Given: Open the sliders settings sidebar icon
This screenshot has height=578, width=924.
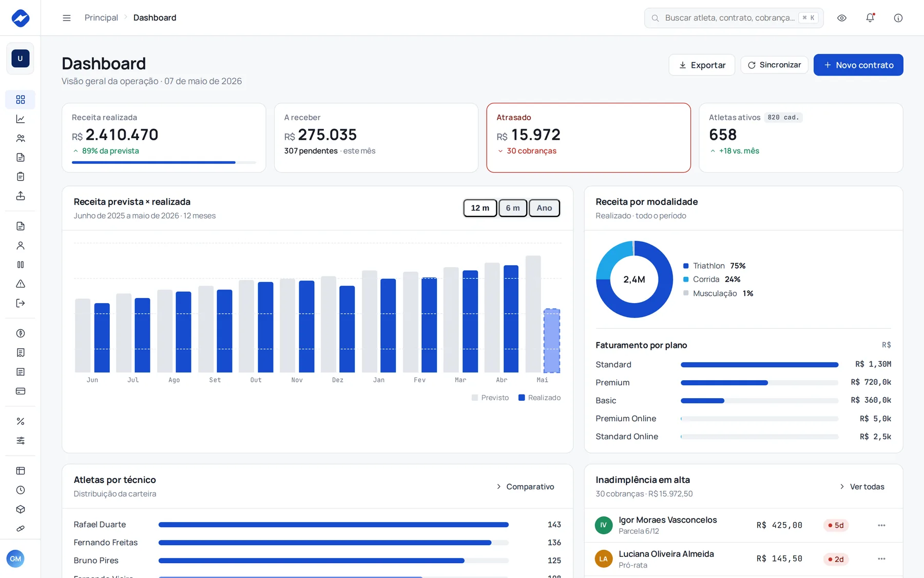Looking at the screenshot, I should point(21,440).
